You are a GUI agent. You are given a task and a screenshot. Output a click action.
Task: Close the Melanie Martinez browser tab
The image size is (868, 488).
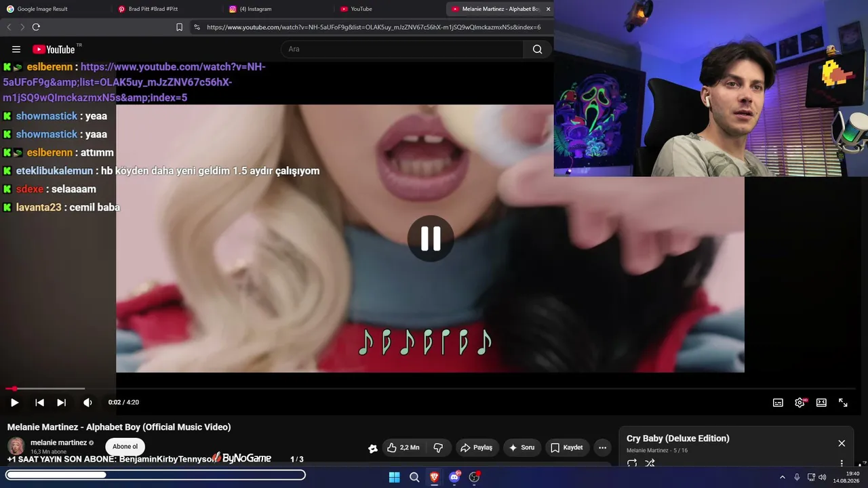[x=548, y=9]
